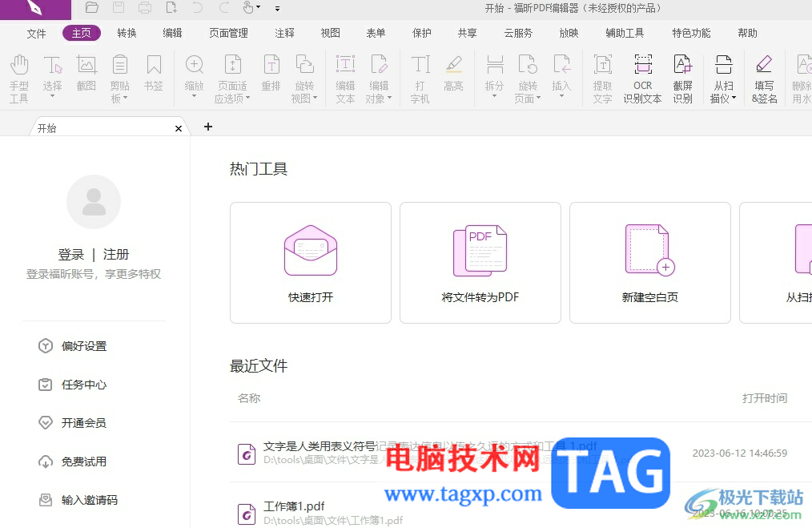The height and width of the screenshot is (528, 812).
Task: Click Rotate View (旋转视图) icon
Action: point(304,66)
